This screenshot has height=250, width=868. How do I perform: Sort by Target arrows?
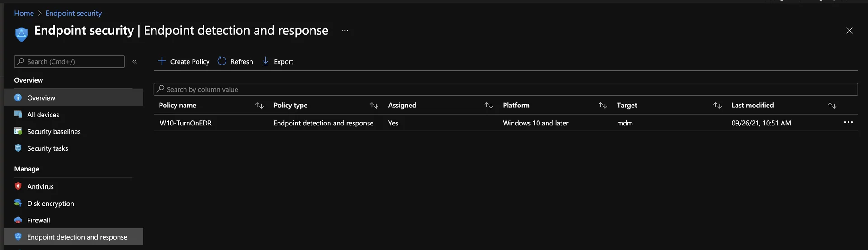(717, 105)
